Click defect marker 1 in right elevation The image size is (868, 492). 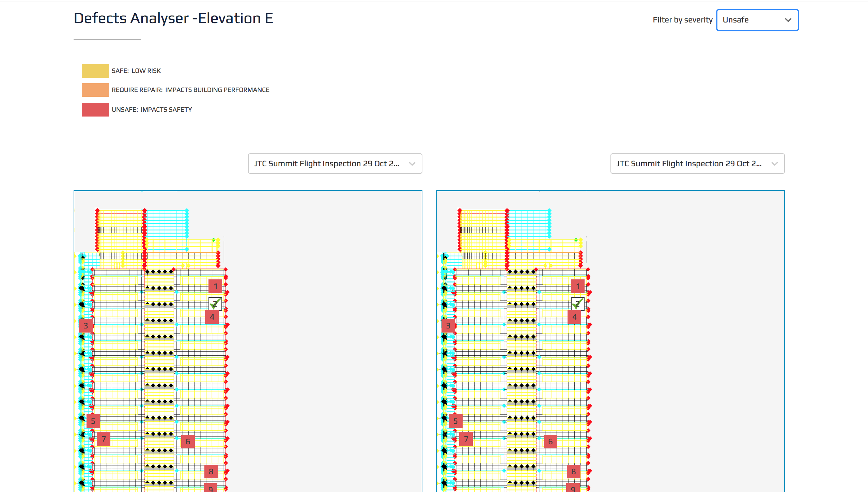tap(578, 286)
